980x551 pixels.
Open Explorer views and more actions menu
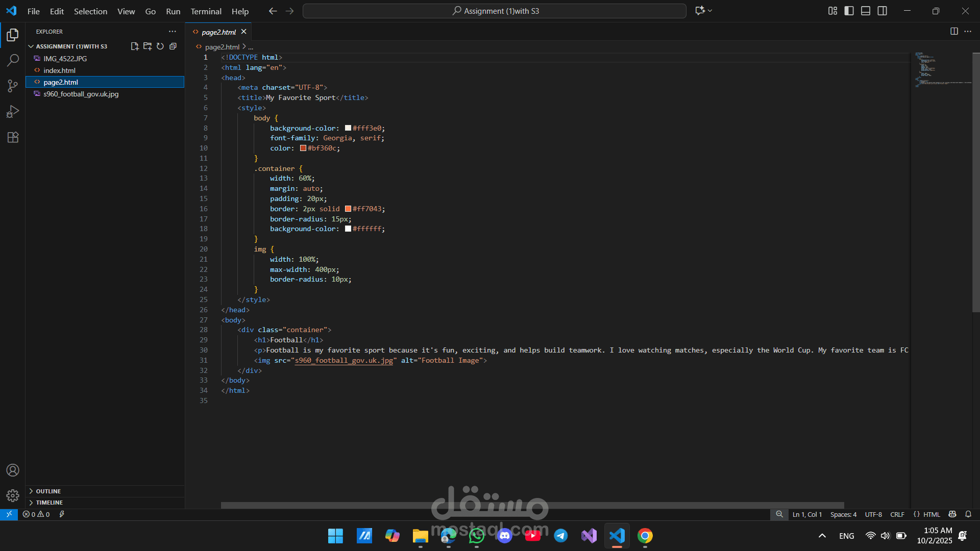173,32
